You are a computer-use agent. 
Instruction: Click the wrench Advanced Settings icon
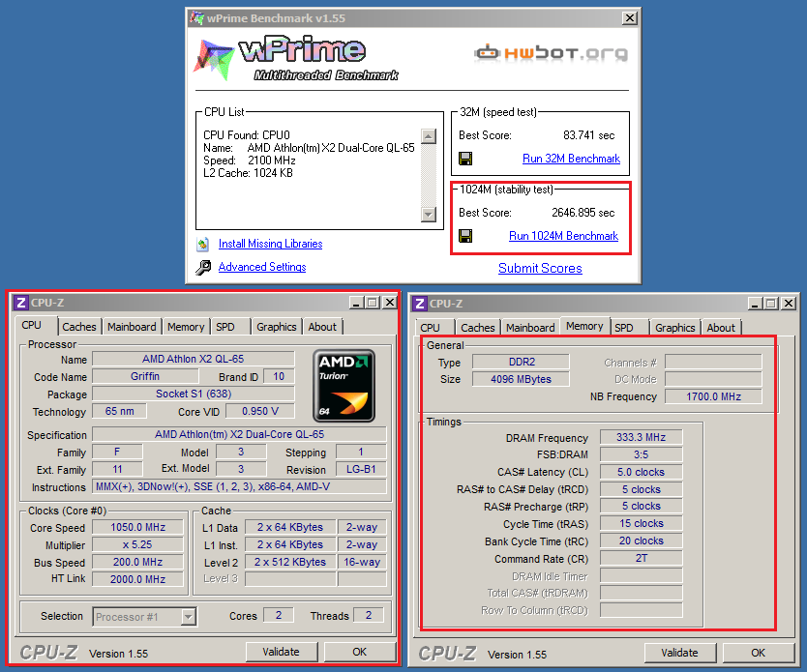click(203, 268)
